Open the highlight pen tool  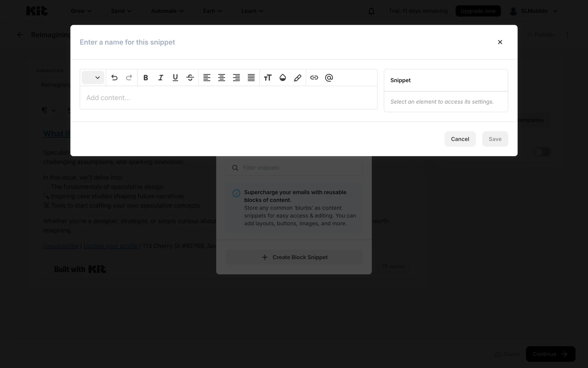click(x=297, y=78)
